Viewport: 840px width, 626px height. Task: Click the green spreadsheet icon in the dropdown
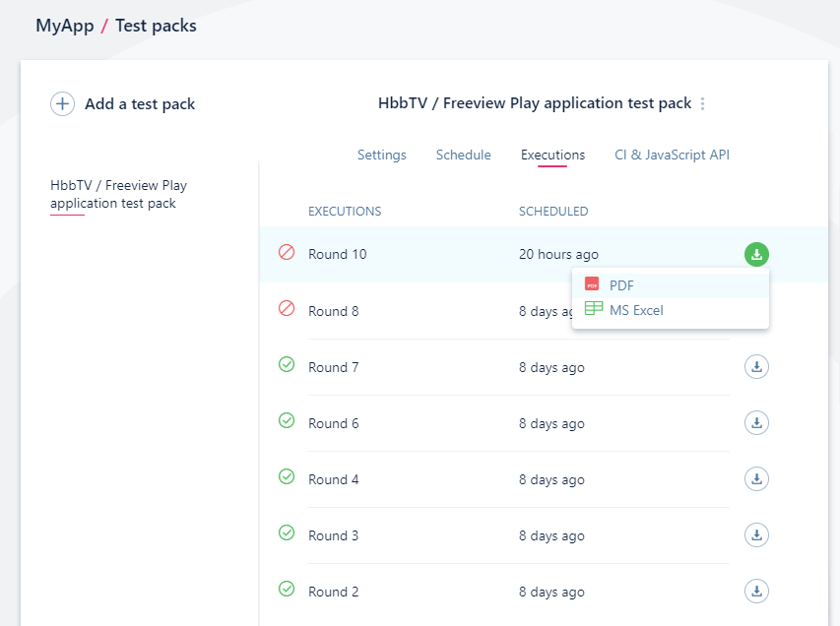594,308
